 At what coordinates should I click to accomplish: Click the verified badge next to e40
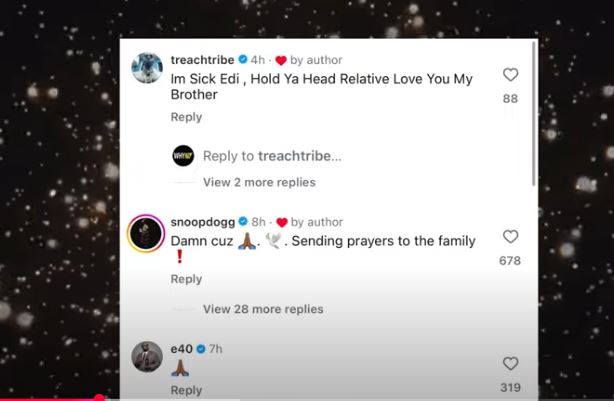coord(201,349)
